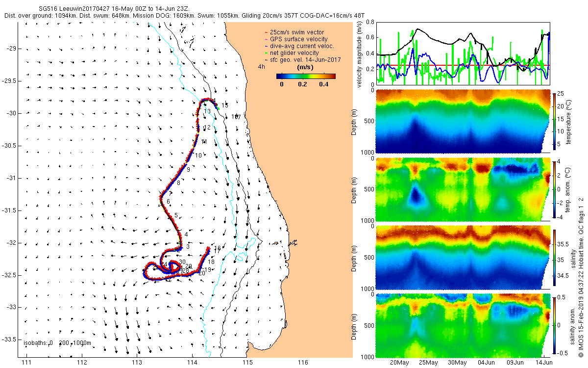
Task: Click the salinity anom. color bar
Action: coord(554,325)
